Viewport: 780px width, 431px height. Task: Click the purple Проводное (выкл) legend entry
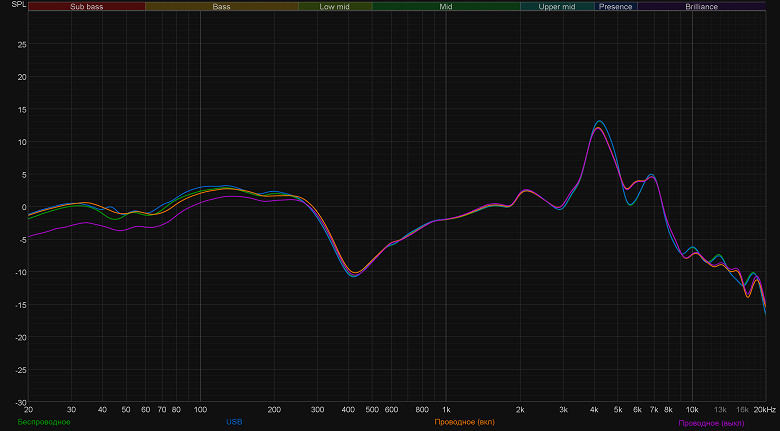pyautogui.click(x=711, y=423)
